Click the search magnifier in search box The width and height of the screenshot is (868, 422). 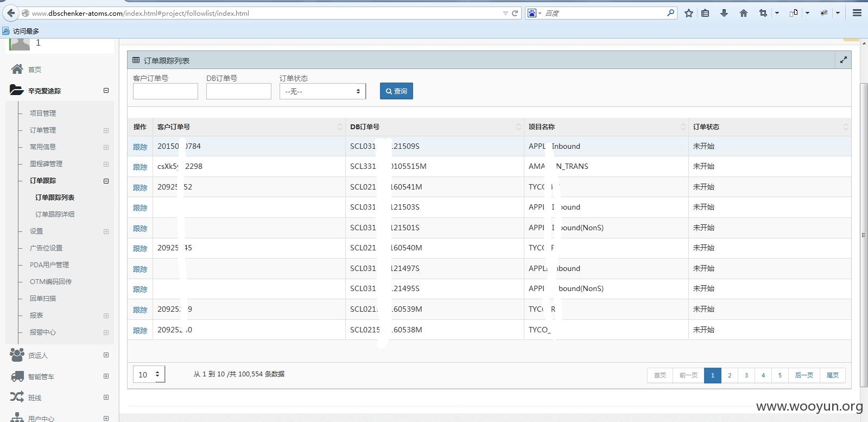pos(671,13)
